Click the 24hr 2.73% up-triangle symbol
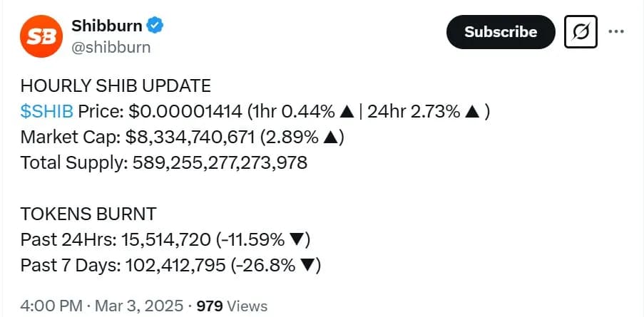 472,112
